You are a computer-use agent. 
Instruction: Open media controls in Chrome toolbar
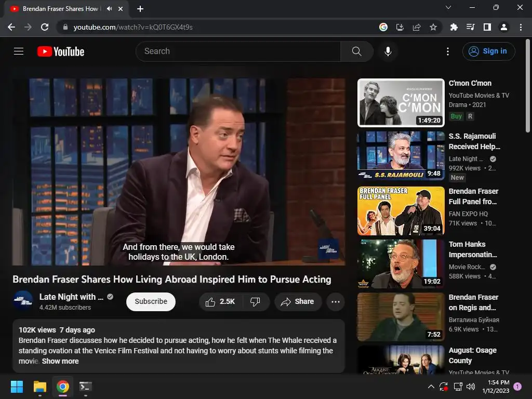470,27
